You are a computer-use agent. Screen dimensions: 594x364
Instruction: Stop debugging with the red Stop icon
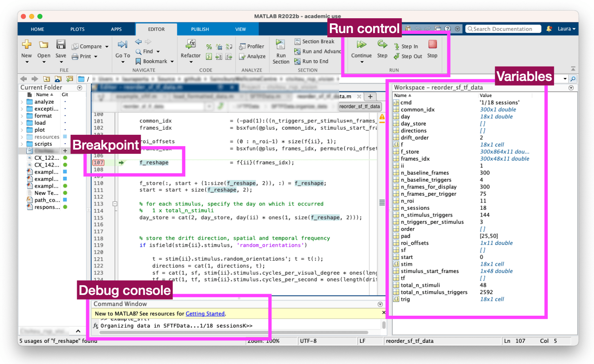pos(432,44)
